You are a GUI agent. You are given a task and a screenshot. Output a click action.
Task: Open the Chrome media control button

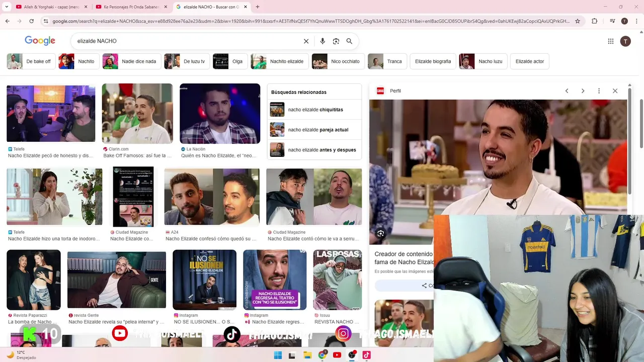point(612,21)
